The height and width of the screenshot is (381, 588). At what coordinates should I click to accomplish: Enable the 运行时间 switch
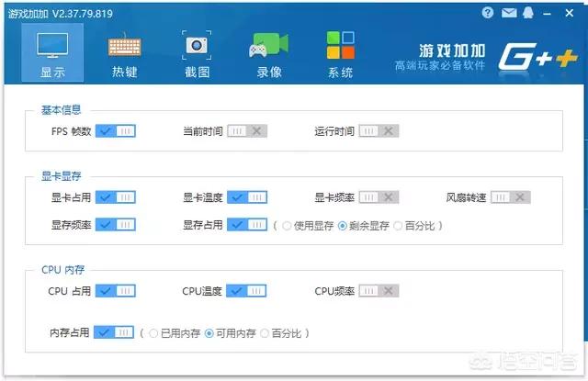click(x=379, y=131)
